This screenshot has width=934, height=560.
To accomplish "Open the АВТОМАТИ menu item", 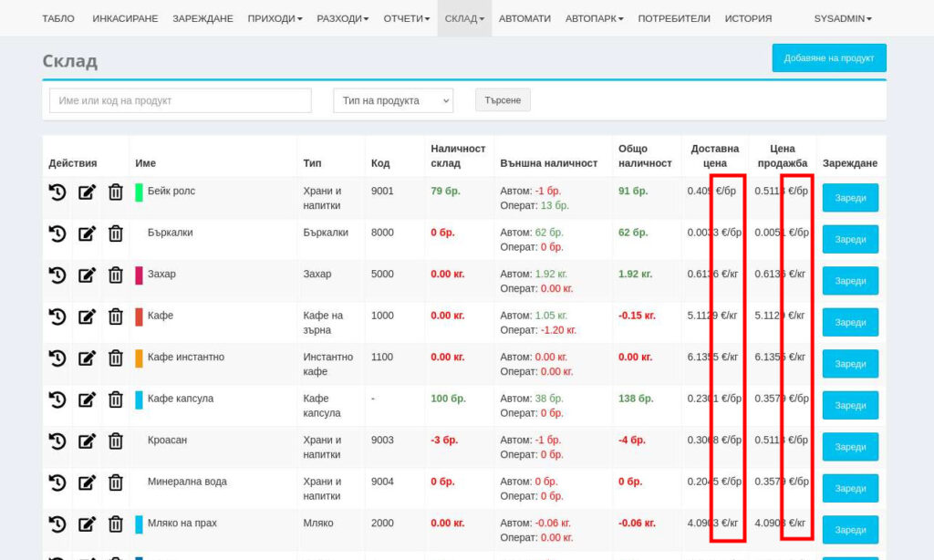I will [524, 18].
